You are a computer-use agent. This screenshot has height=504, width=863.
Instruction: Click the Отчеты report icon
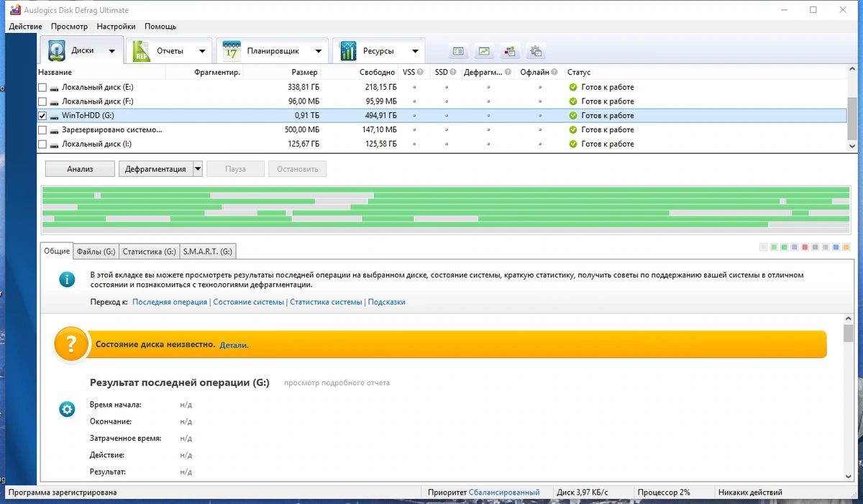(142, 51)
